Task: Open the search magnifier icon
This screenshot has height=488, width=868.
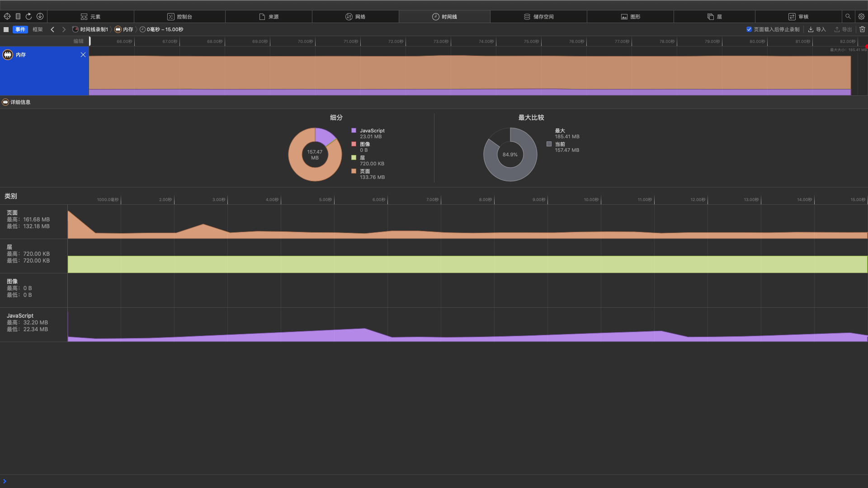Action: tap(848, 16)
